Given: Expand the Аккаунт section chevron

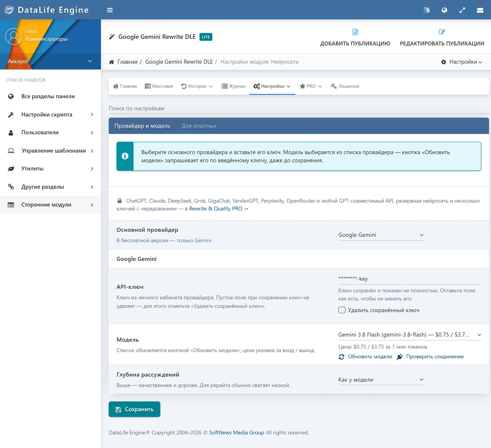Looking at the screenshot, I should 90,61.
